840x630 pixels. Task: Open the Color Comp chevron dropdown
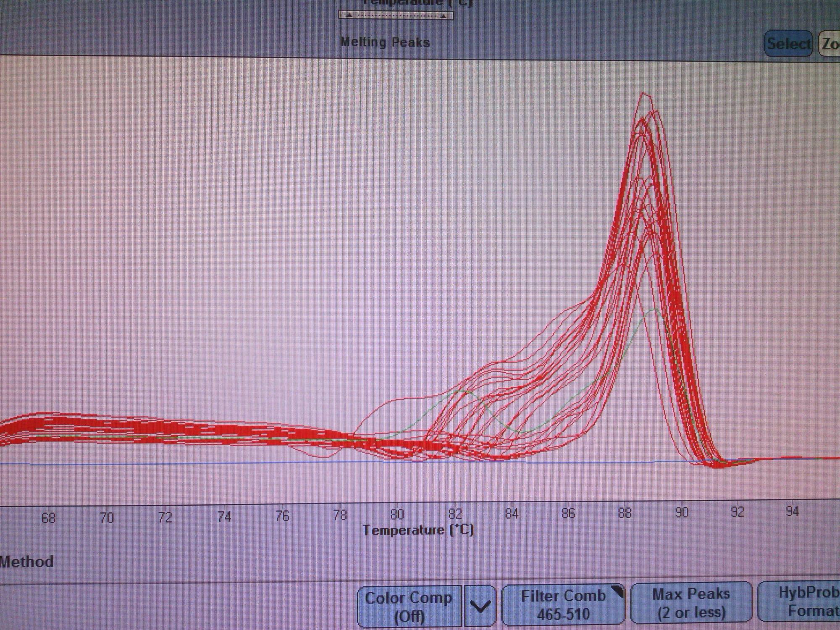[x=480, y=606]
